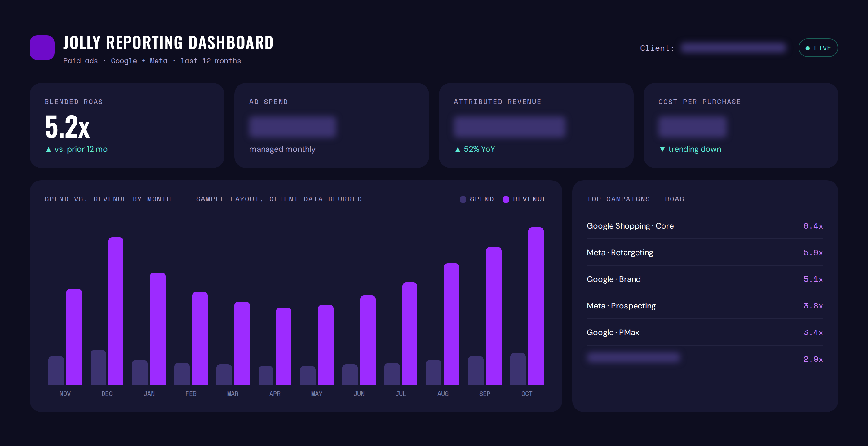Click the FEB month axis label

tap(191, 394)
